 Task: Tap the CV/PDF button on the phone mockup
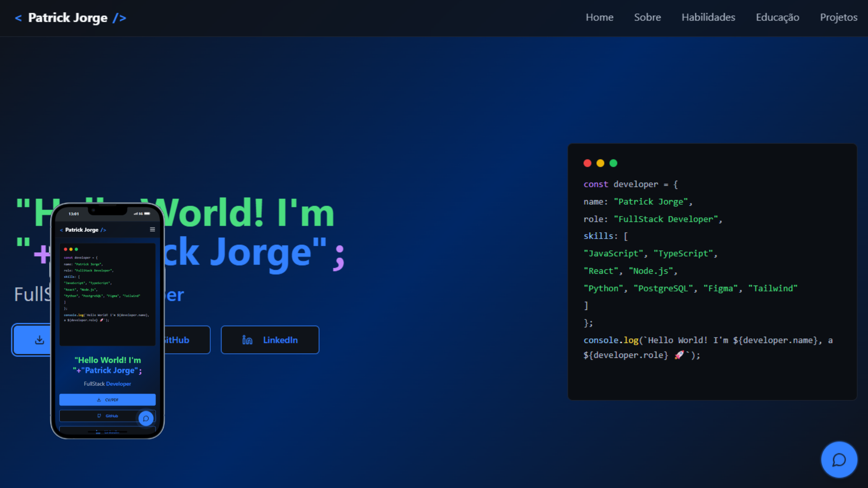tap(107, 399)
